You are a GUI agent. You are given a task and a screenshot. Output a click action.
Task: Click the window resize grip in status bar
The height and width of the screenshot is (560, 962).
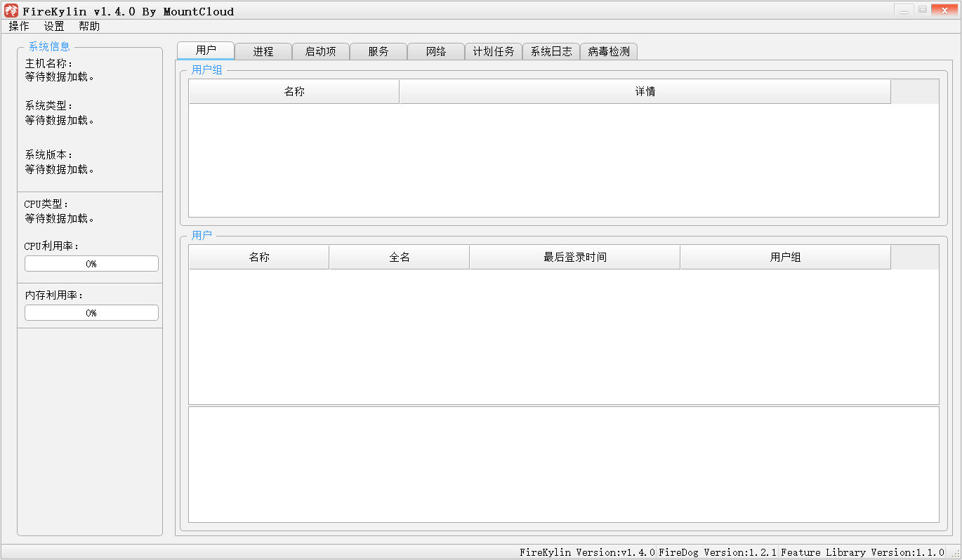tap(954, 553)
